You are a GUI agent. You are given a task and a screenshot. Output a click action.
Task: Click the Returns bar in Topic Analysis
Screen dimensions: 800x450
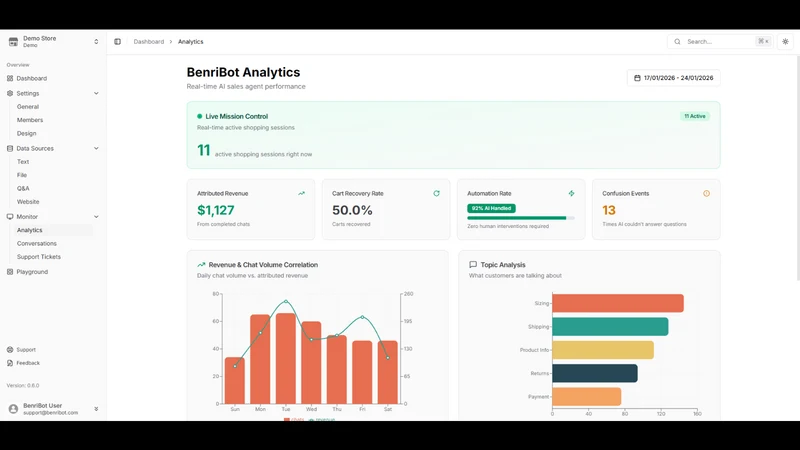coord(595,373)
